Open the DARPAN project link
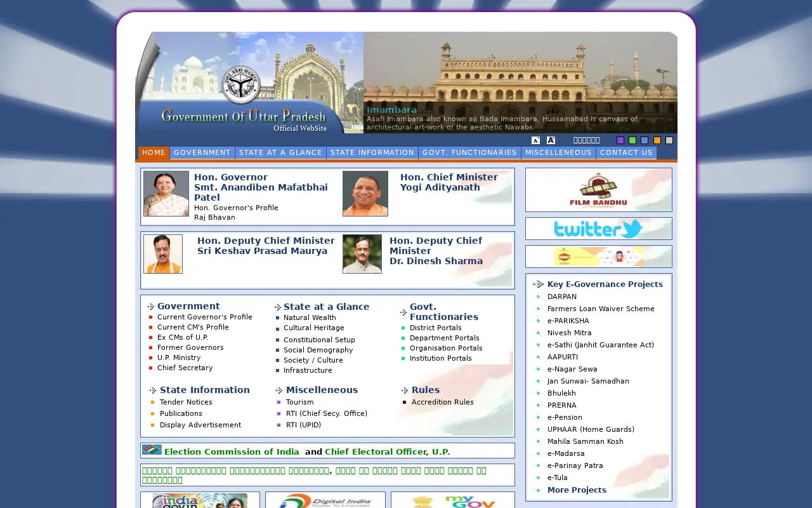This screenshot has width=812, height=508. coord(562,297)
